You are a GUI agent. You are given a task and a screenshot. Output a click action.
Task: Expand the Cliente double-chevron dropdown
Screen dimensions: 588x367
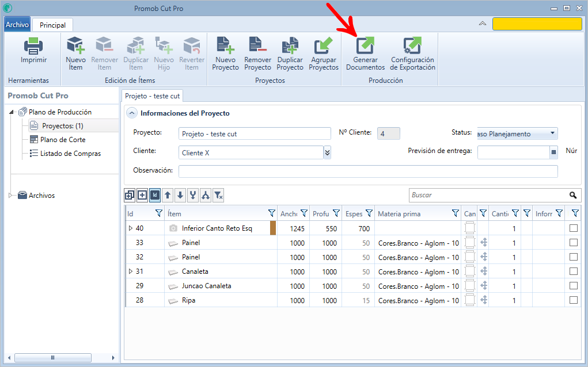click(x=327, y=152)
